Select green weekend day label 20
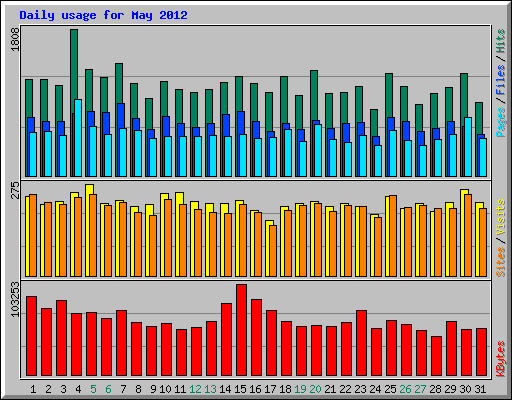This screenshot has height=400, width=512. [x=315, y=389]
